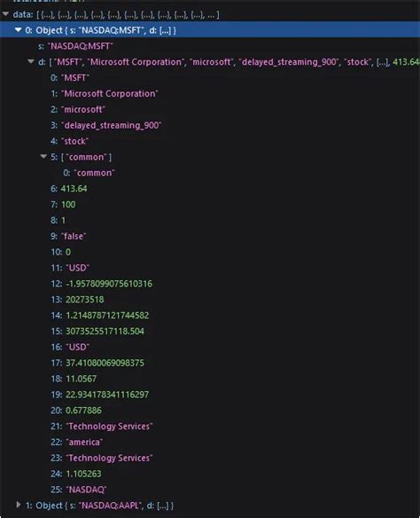The width and height of the screenshot is (420, 518).
Task: Select the 11: "USD" currency row
Action: [x=70, y=268]
